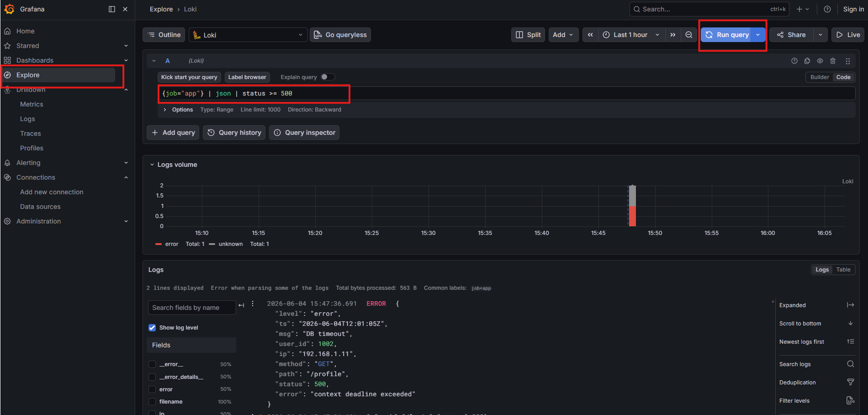
Task: Toggle query A visibility eye icon
Action: [x=820, y=61]
